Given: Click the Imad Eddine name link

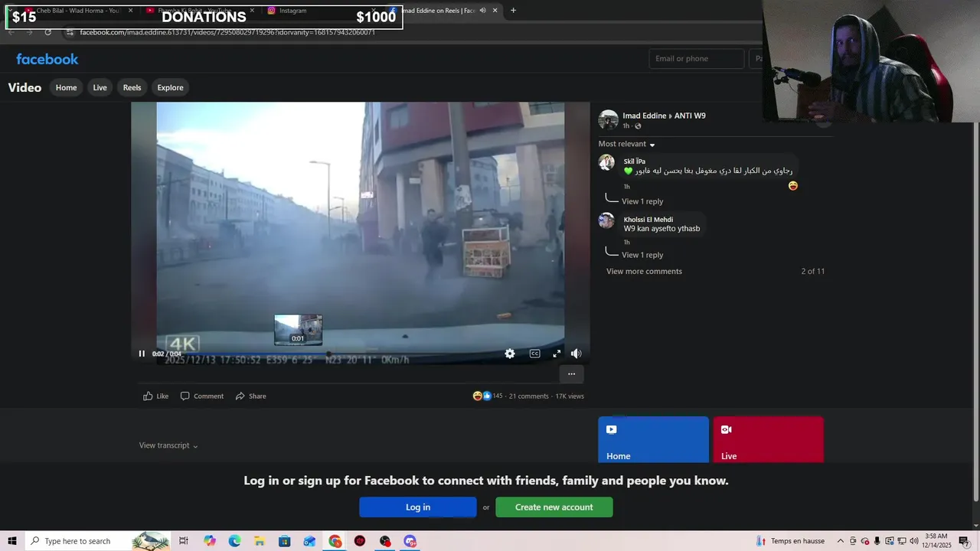Looking at the screenshot, I should [x=645, y=116].
